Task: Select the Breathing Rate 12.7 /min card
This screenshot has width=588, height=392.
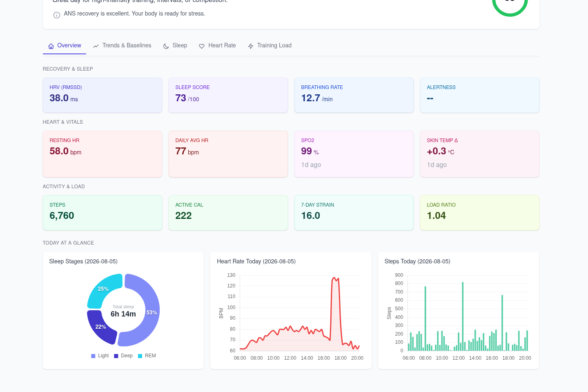Action: click(x=354, y=95)
